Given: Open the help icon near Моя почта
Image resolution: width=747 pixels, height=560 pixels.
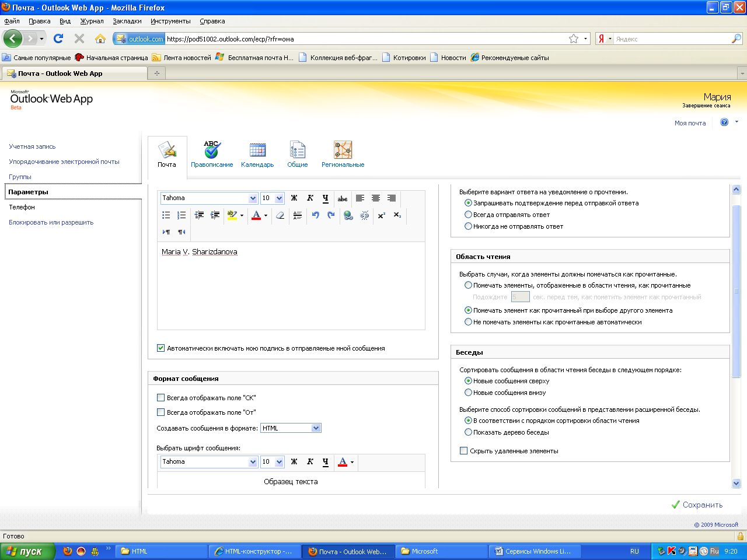Looking at the screenshot, I should (x=724, y=123).
